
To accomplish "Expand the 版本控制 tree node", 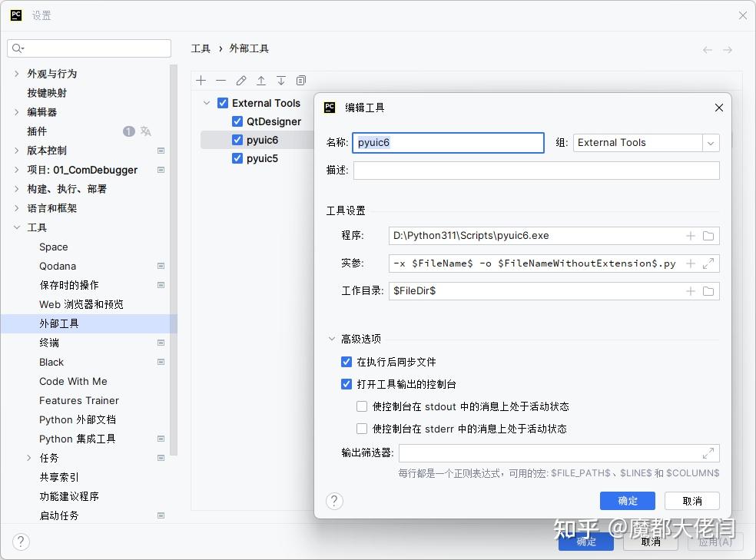I will [x=15, y=151].
